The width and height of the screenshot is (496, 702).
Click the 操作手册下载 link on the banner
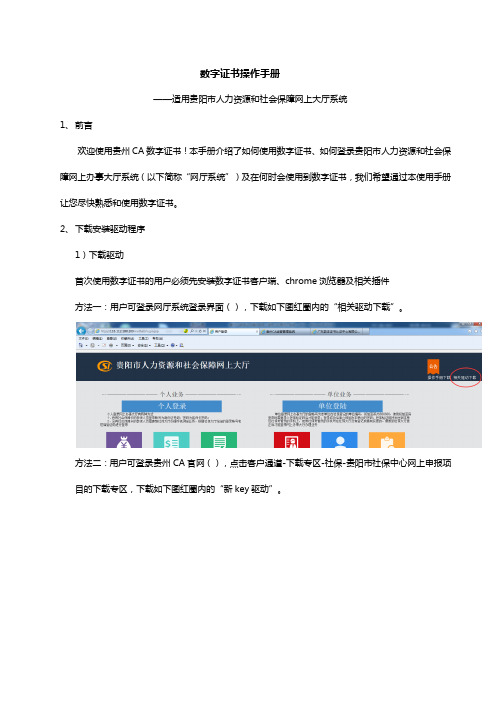(x=438, y=378)
